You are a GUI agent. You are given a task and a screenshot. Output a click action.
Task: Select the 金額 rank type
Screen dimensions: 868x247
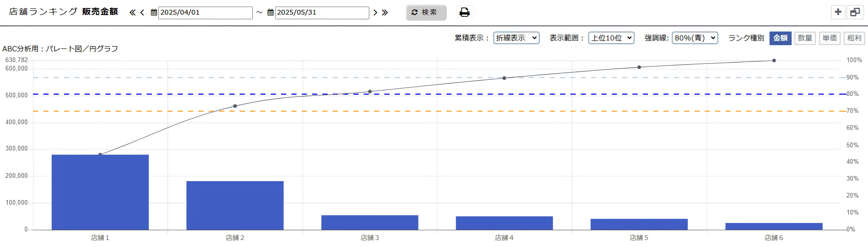[x=780, y=38]
